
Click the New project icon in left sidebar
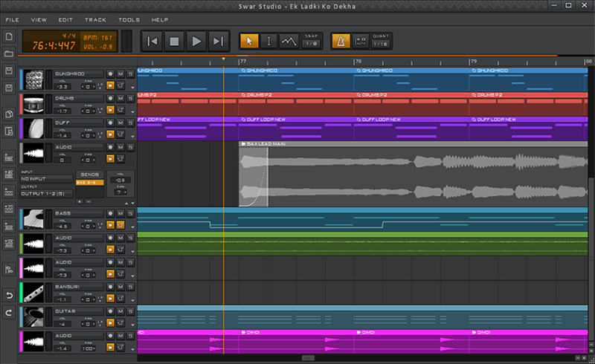coord(9,36)
